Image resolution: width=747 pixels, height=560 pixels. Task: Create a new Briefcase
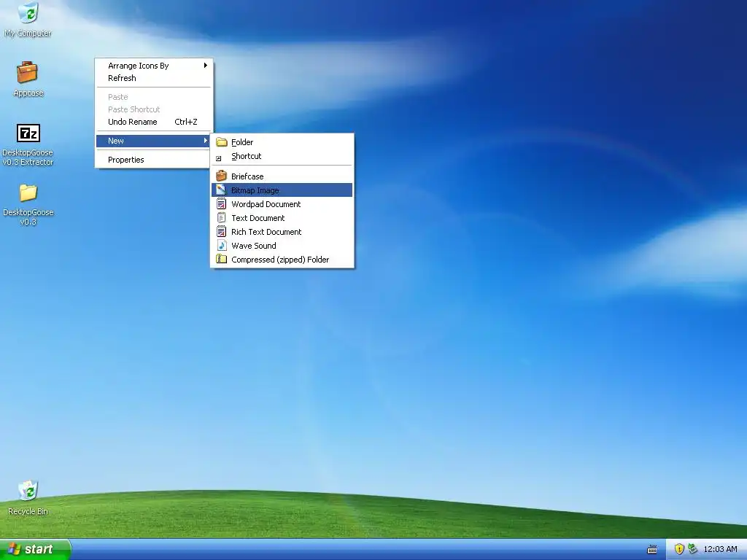point(282,176)
